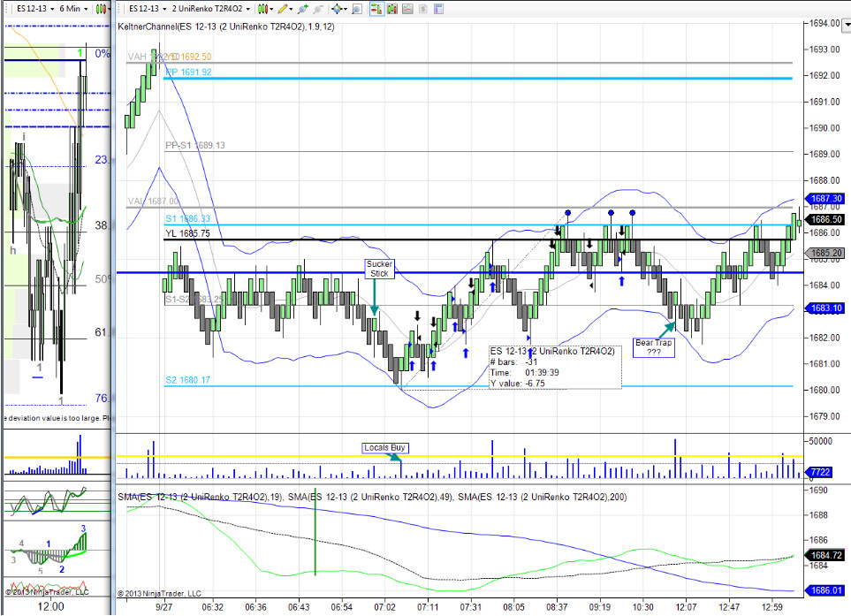Open the 2 UniRenko T2R4O2 interval dropdown
851x616 pixels.
point(210,9)
